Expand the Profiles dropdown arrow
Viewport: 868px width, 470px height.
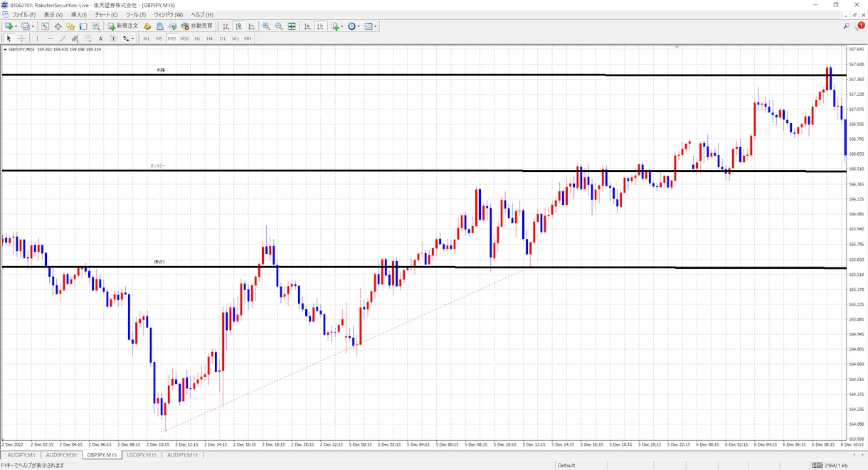point(33,26)
